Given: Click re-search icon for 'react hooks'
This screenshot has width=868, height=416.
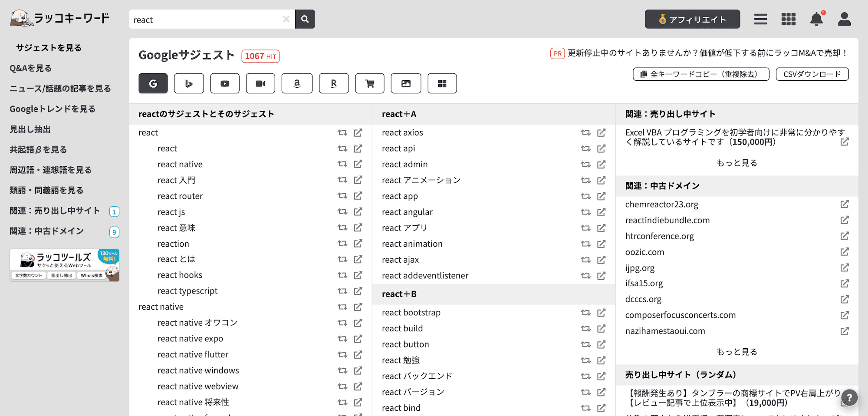Looking at the screenshot, I should coord(342,275).
